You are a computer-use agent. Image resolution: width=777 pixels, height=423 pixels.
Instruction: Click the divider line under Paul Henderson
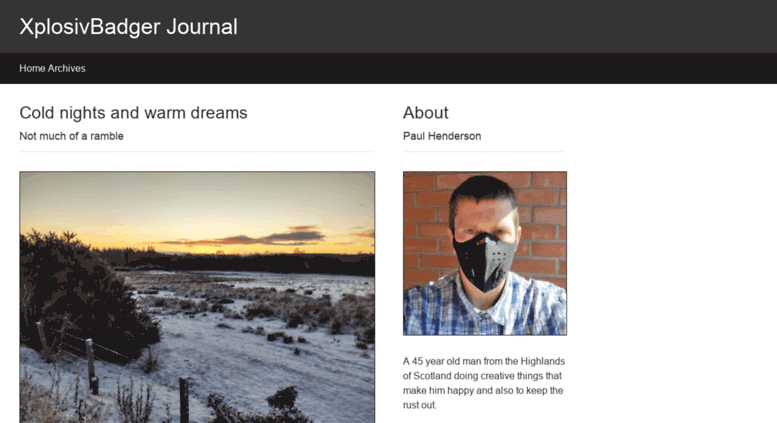pyautogui.click(x=484, y=151)
